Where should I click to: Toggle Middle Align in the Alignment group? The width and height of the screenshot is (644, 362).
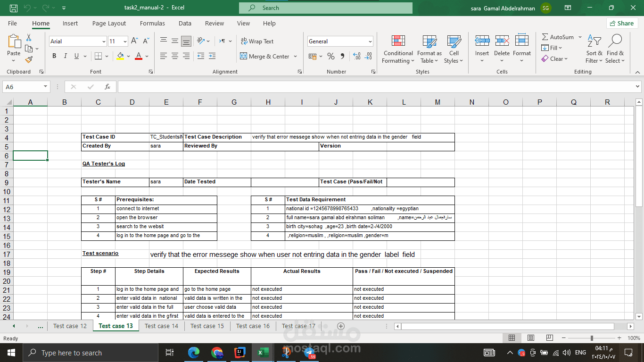click(x=175, y=41)
